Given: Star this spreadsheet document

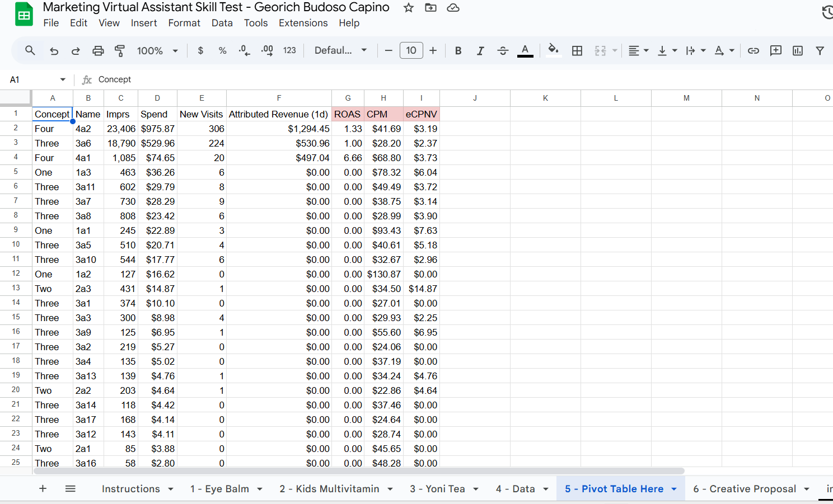Looking at the screenshot, I should [409, 8].
